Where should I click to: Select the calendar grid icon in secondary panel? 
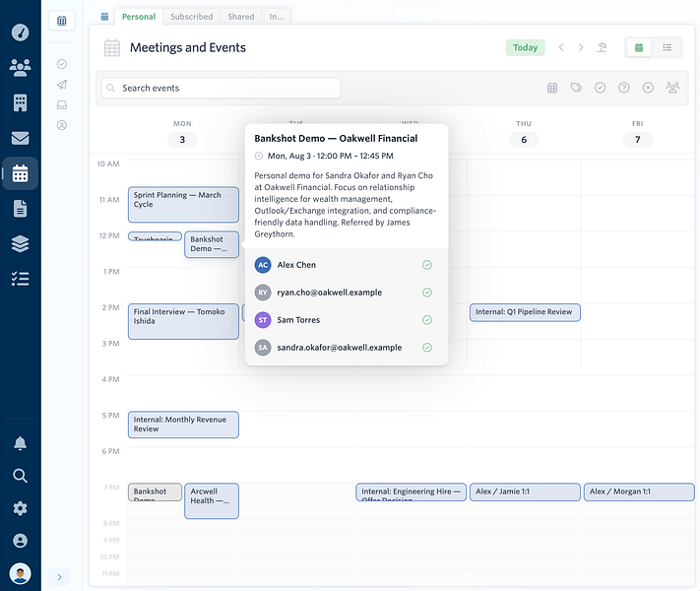point(62,21)
